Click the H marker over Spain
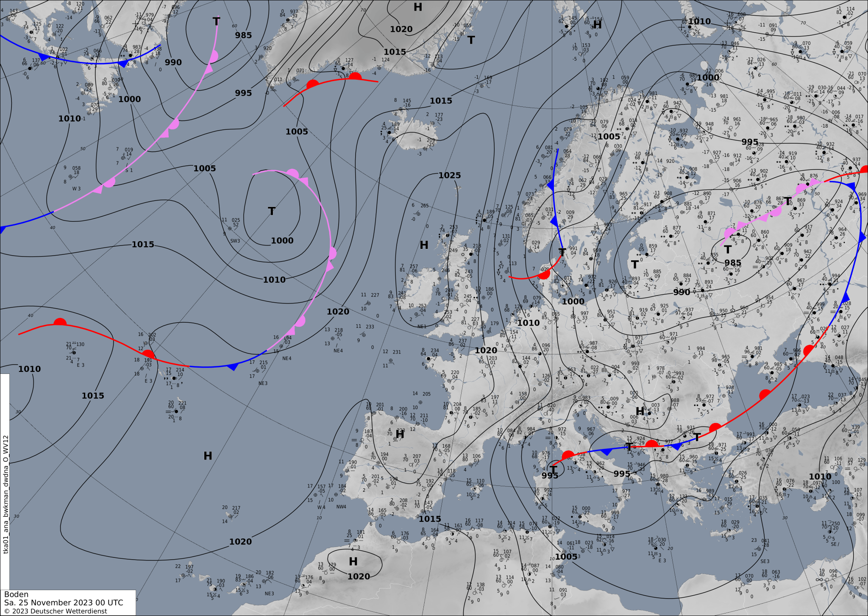 tap(400, 434)
